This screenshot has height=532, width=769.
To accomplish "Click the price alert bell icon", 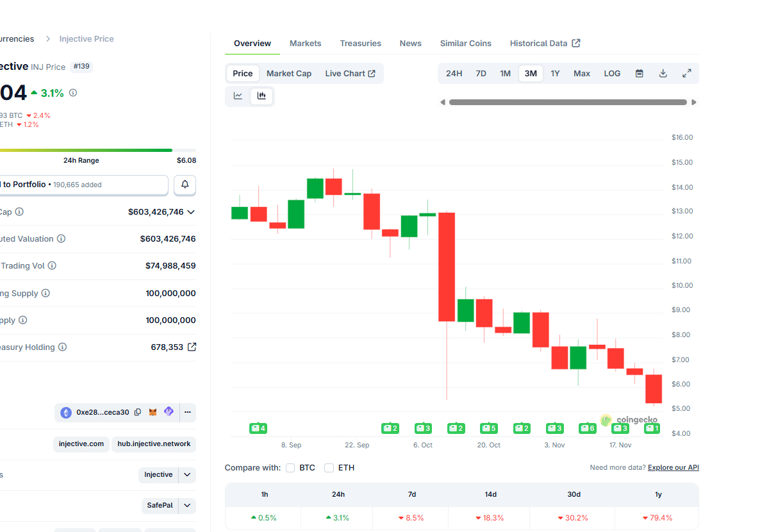I will click(x=185, y=185).
